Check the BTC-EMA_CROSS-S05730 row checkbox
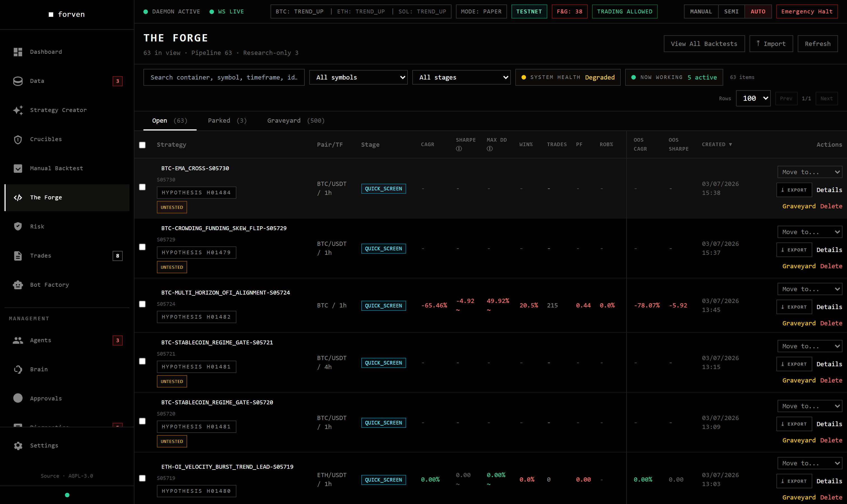This screenshot has width=847, height=504. pos(142,187)
